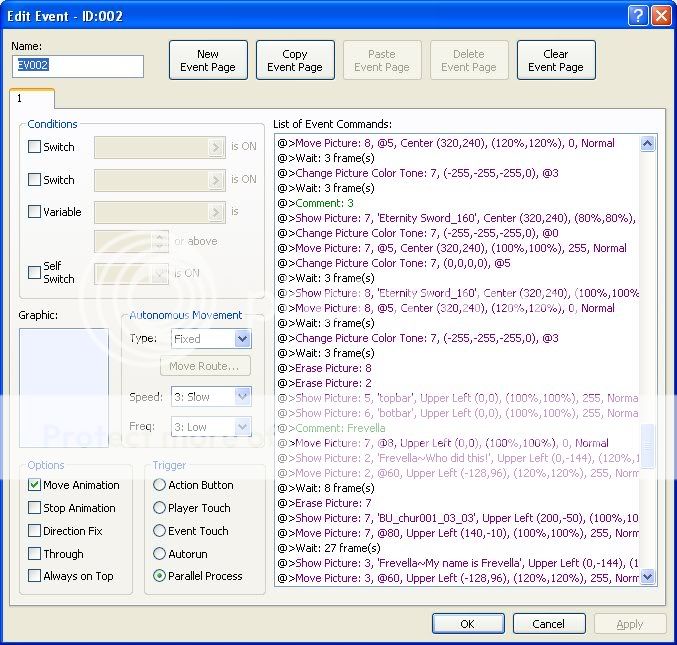Click scroll up arrow in command list
Image resolution: width=677 pixels, height=645 pixels.
(x=647, y=144)
